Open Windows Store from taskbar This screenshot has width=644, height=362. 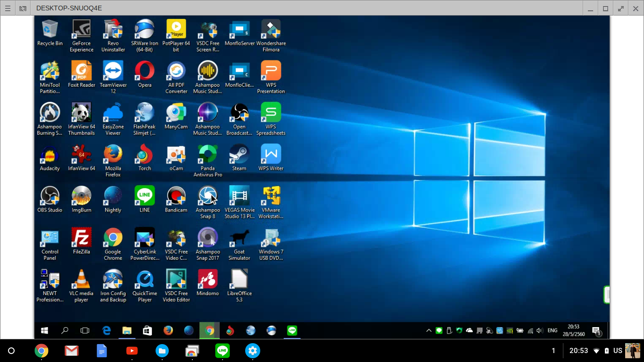(x=147, y=331)
